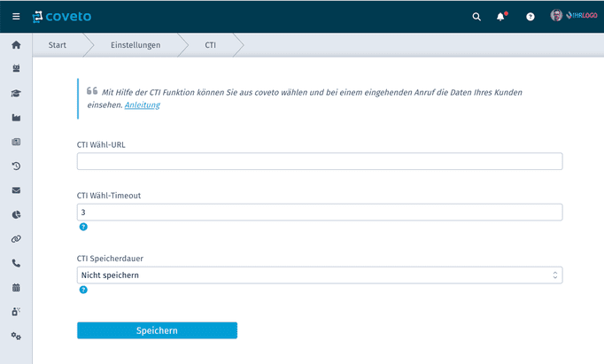Open the settings gears sidebar icon
The image size is (604, 364).
coord(16,336)
